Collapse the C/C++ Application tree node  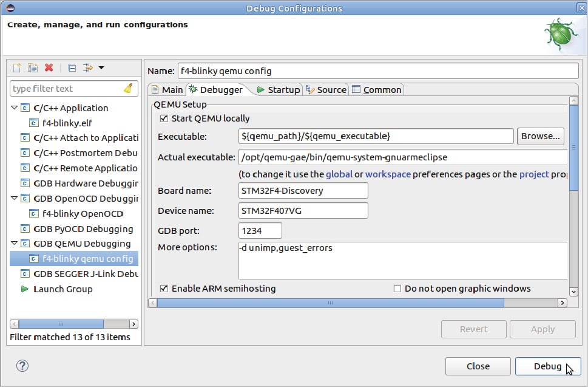(x=14, y=108)
